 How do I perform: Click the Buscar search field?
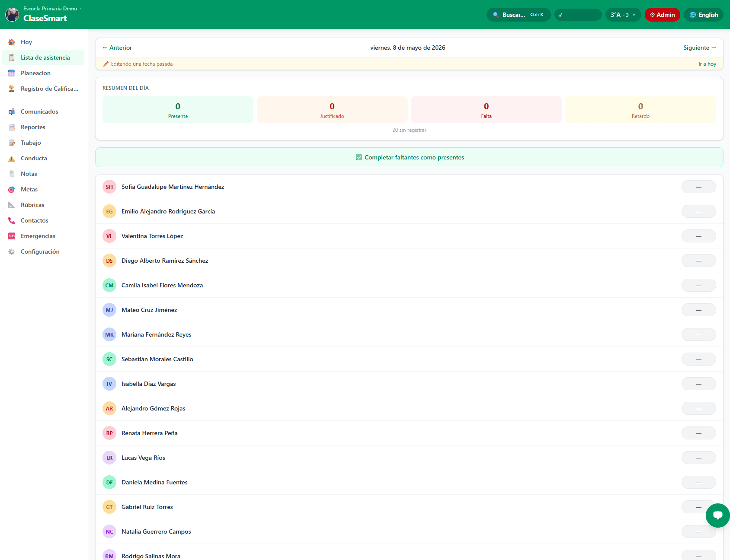(x=519, y=15)
